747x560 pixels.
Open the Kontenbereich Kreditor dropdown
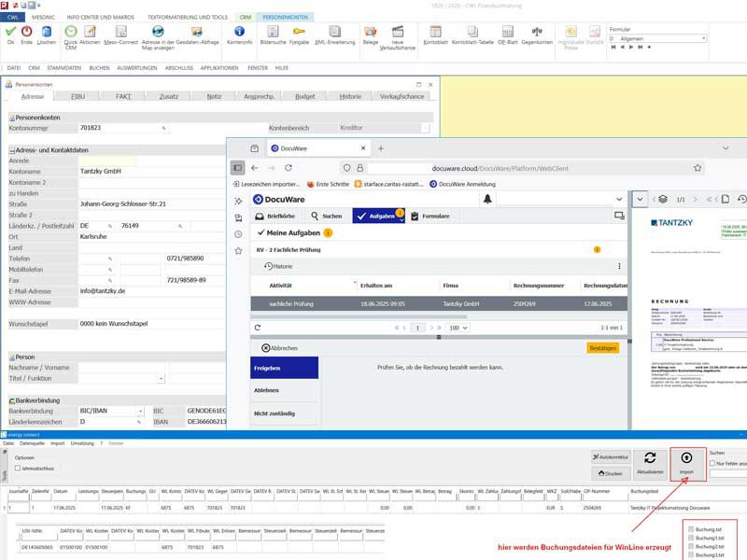tap(425, 128)
